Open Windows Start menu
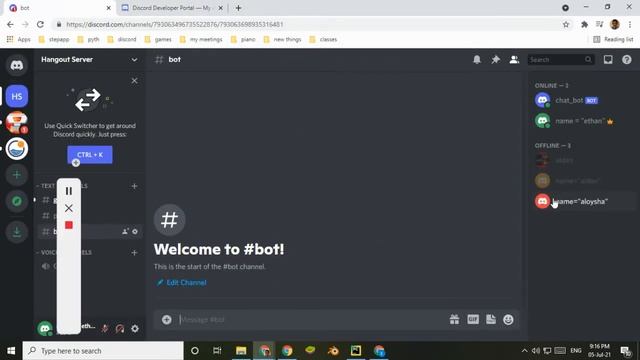The height and width of the screenshot is (360, 640). [11, 351]
